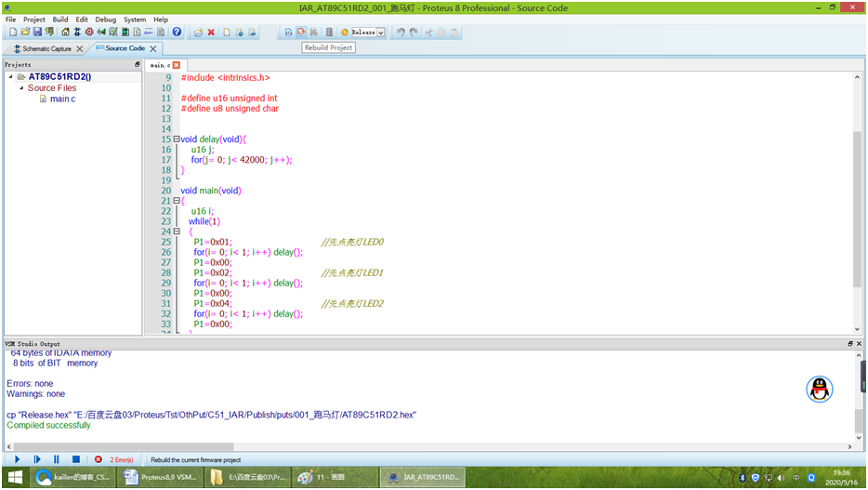Close the Schematic Capture tab
Viewport: 868px width, 490px height.
coord(80,48)
